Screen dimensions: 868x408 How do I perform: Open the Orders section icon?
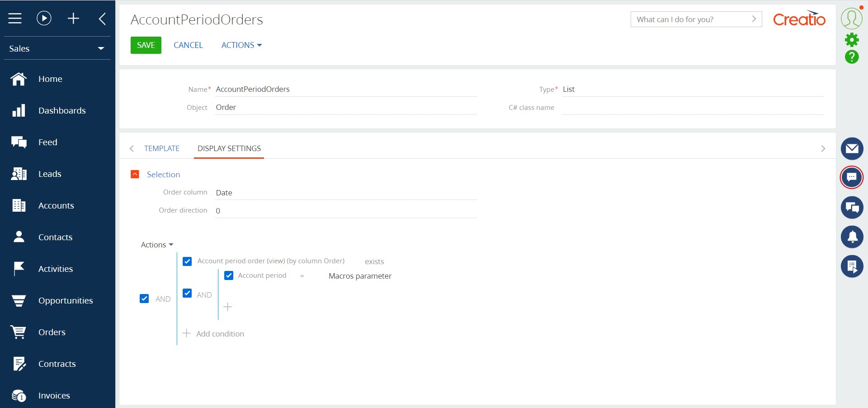coord(19,332)
